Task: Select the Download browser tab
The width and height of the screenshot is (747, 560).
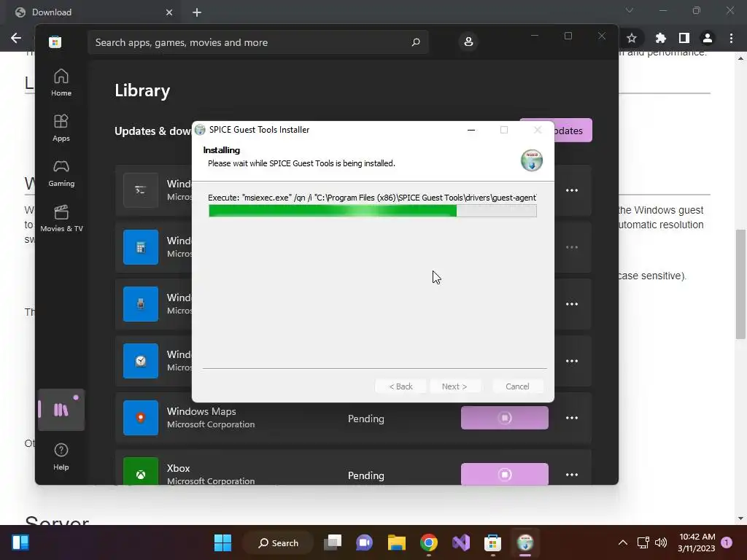Action: click(93, 12)
